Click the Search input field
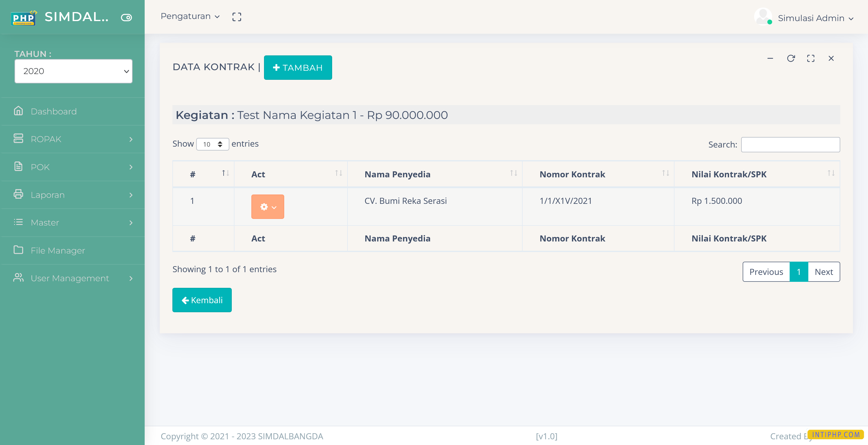The width and height of the screenshot is (868, 445). coord(790,145)
